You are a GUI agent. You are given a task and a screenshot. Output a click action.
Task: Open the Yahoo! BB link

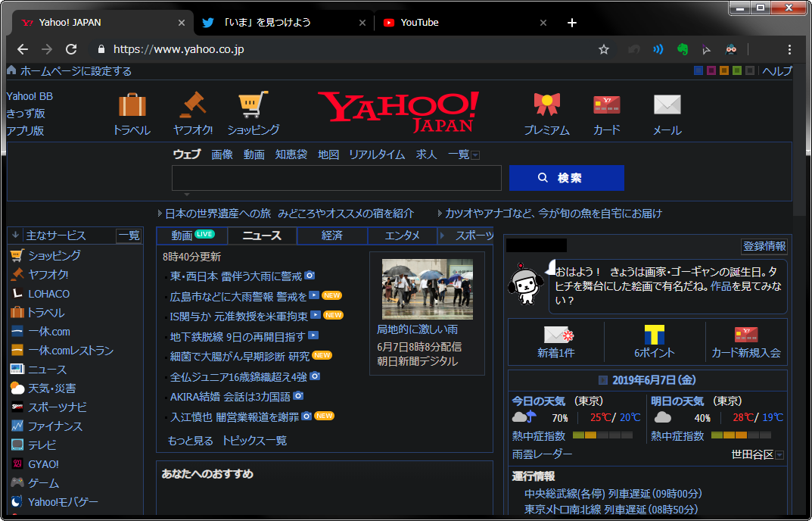point(30,96)
